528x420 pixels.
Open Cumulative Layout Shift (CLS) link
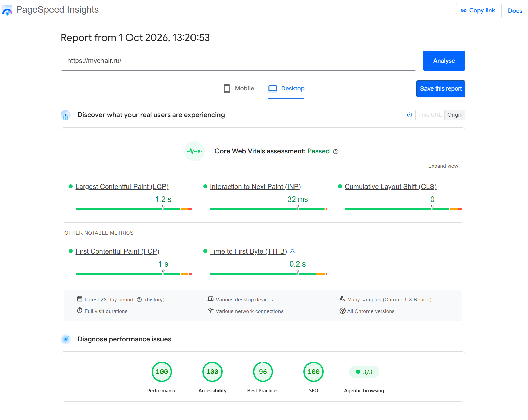pos(390,187)
